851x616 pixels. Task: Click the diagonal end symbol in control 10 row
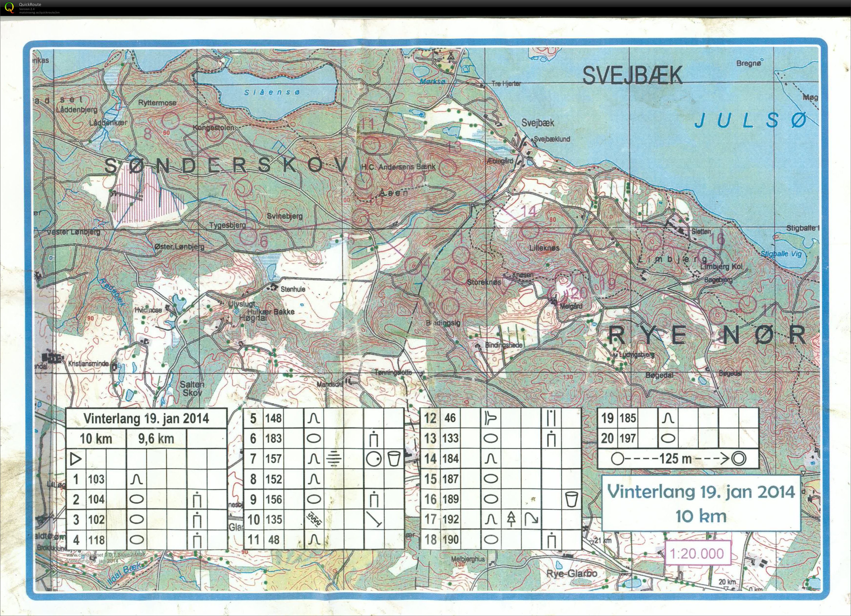[374, 520]
